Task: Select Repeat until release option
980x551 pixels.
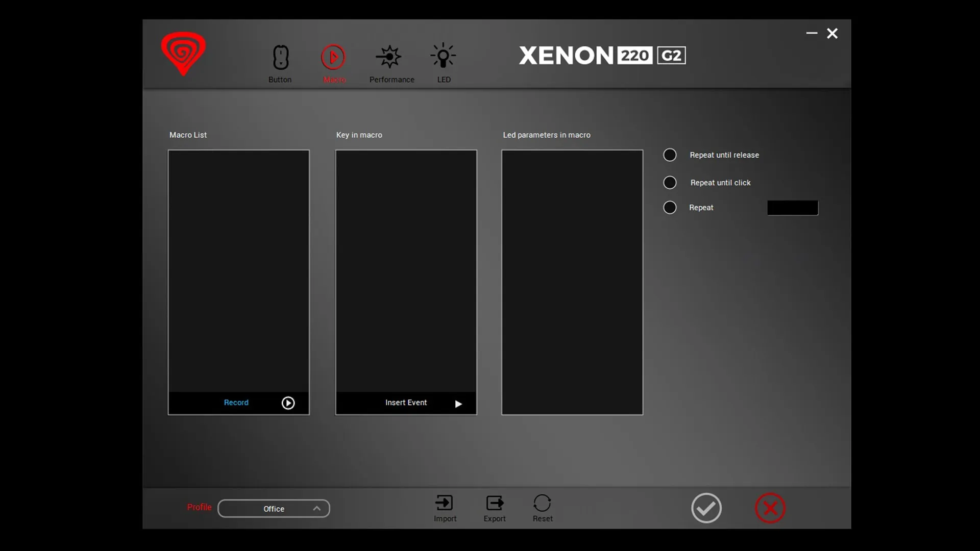Action: (x=670, y=155)
